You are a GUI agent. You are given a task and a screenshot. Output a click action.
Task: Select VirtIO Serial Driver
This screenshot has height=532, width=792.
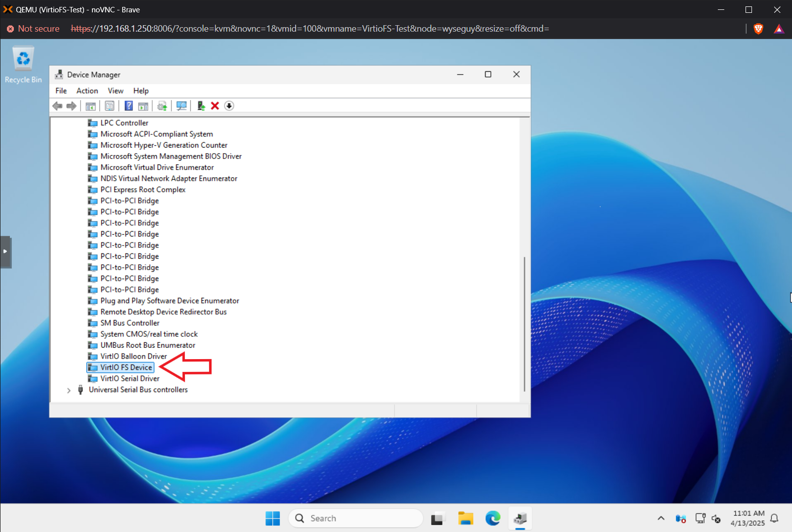pos(130,378)
